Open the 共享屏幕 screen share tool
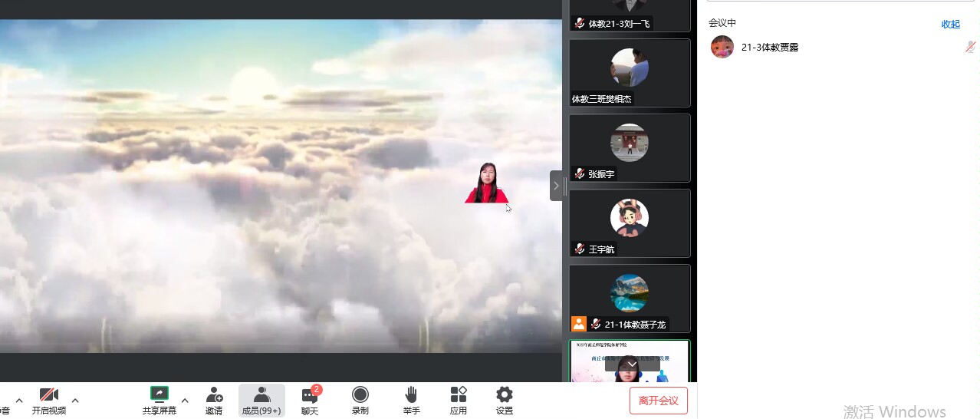980x419 pixels. 159,401
